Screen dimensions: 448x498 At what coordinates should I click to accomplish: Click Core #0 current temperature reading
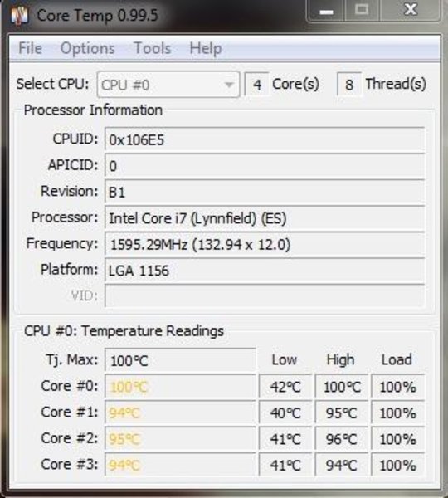[x=180, y=387]
